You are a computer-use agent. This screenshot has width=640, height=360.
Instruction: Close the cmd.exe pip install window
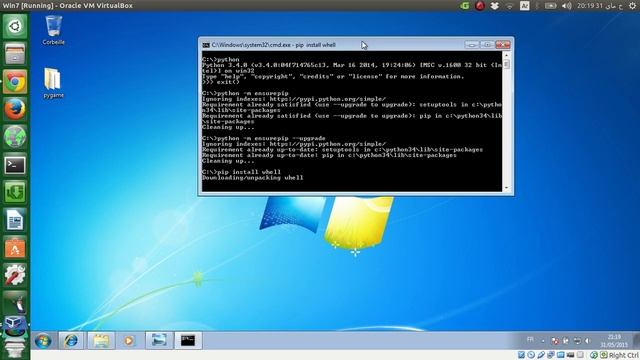tap(502, 44)
